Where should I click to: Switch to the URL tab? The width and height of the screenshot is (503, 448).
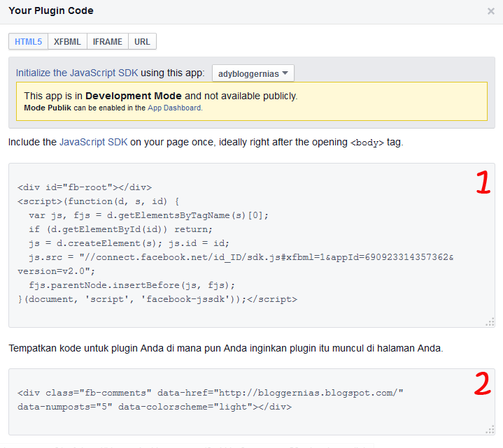coord(142,42)
